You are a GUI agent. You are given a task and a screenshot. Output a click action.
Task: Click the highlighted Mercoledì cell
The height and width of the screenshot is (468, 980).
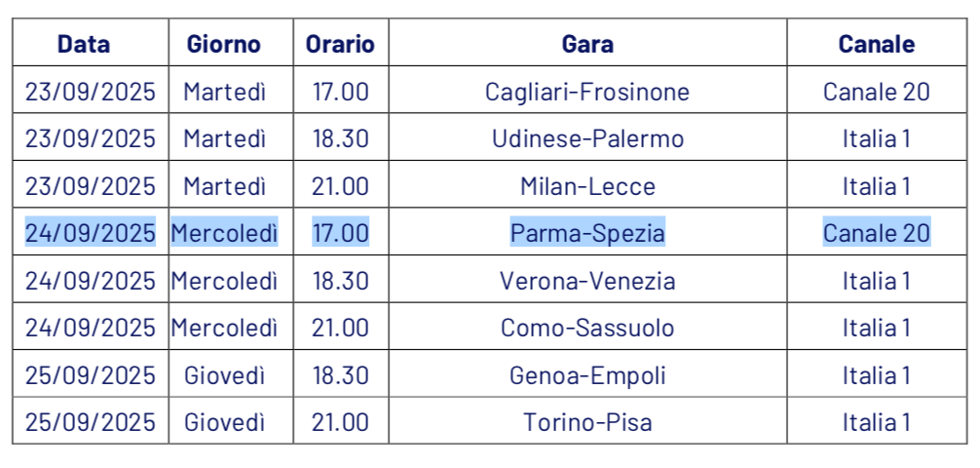[224, 233]
